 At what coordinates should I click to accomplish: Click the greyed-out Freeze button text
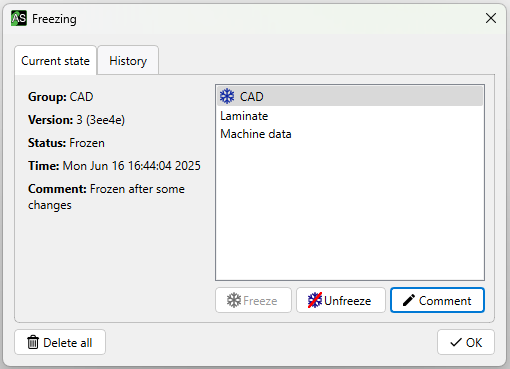coord(260,301)
